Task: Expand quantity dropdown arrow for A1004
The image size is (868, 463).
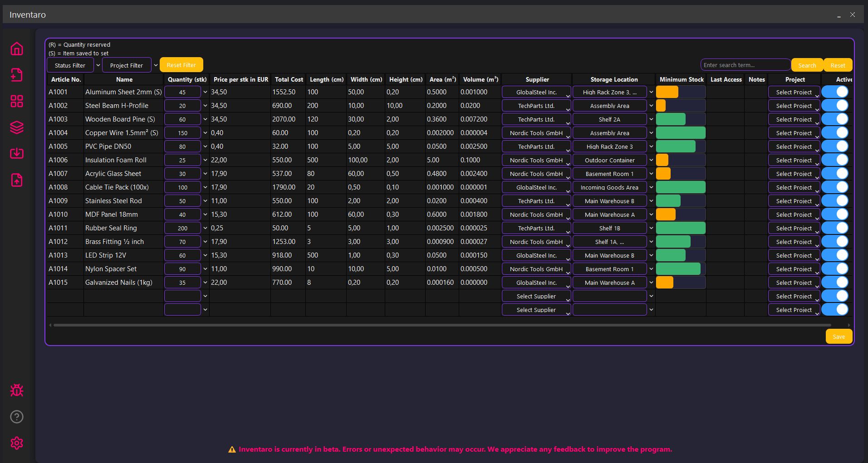Action: 205,133
